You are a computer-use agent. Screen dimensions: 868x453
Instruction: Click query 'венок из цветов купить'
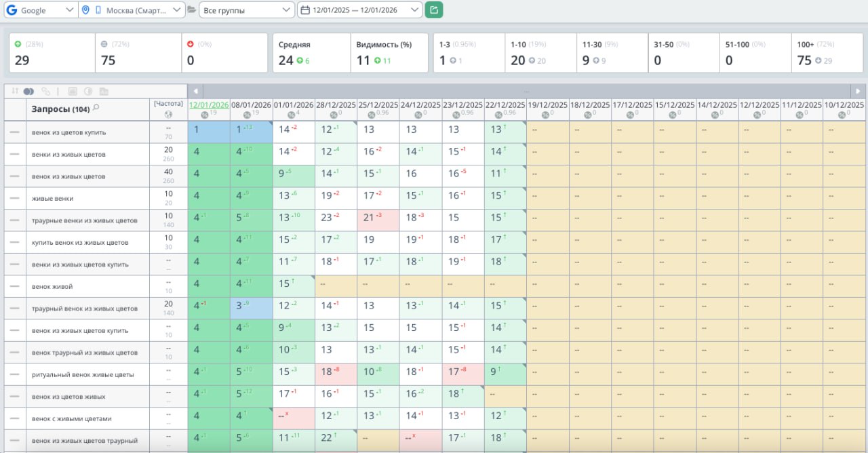[69, 132]
